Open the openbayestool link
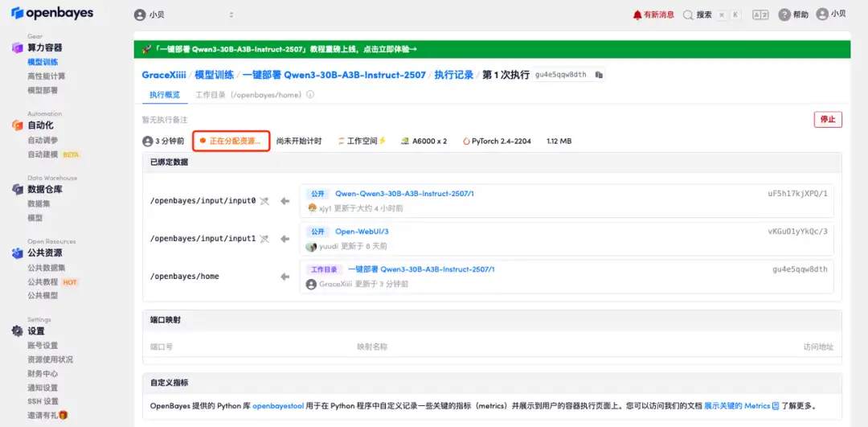The image size is (868, 427). tap(278, 406)
